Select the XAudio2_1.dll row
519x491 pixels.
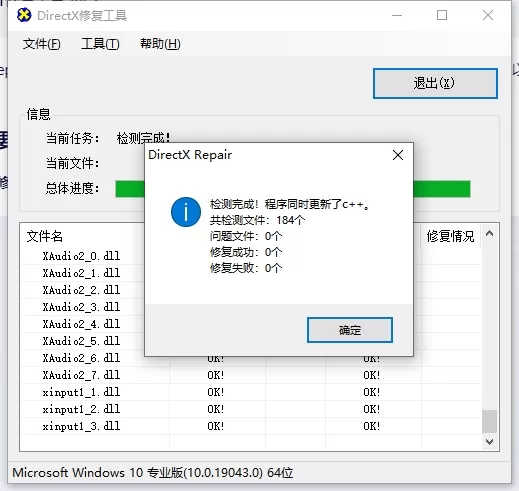pos(250,273)
